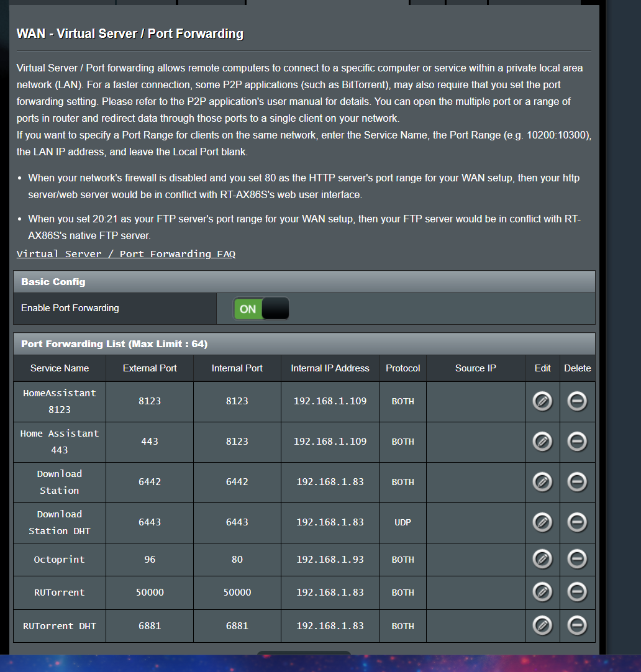Open the Virtual Server / Port Forwarding FAQ link
This screenshot has height=672, width=641.
(125, 254)
